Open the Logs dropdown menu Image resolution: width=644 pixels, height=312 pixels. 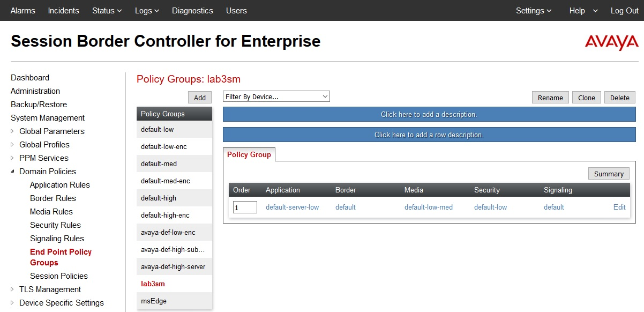[147, 11]
